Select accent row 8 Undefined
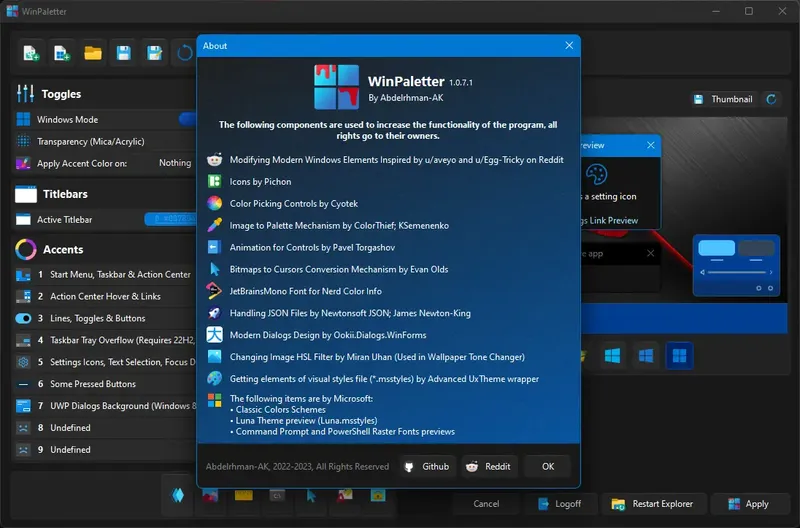This screenshot has width=800, height=528. click(x=104, y=428)
